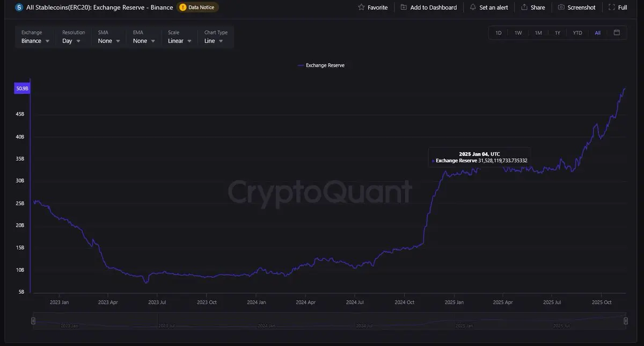Click the Data Notice button
The height and width of the screenshot is (346, 644).
pyautogui.click(x=197, y=8)
